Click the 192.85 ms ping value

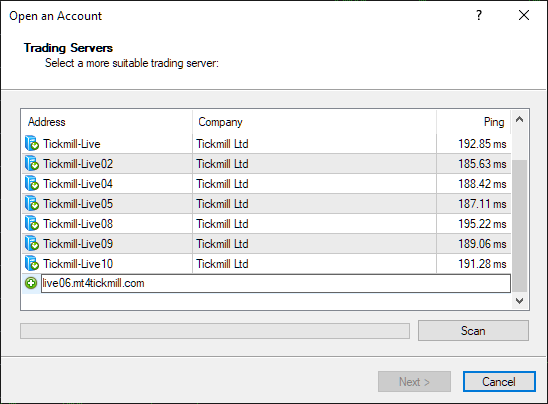coord(482,144)
